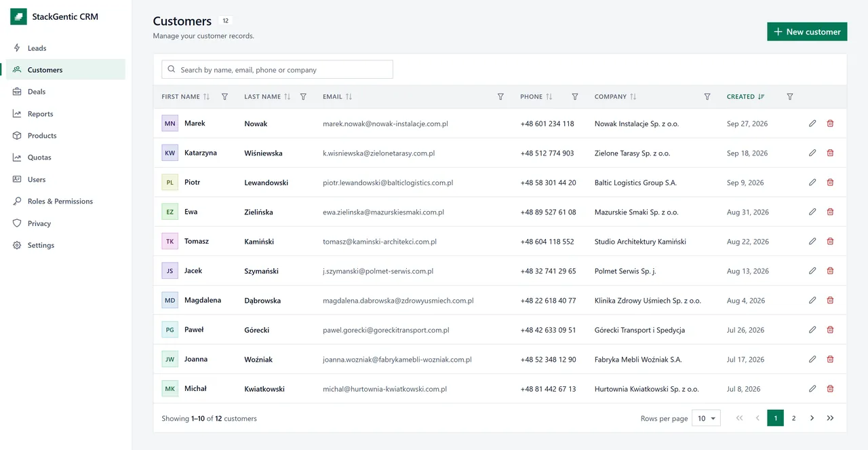This screenshot has width=868, height=450.
Task: Open filter for Last Name column
Action: coord(303,97)
